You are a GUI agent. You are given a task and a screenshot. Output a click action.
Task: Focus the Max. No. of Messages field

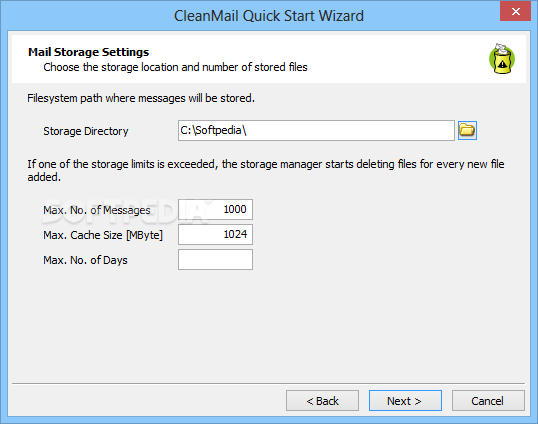click(x=215, y=209)
